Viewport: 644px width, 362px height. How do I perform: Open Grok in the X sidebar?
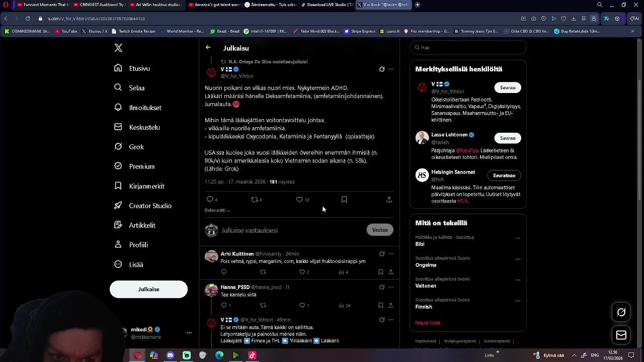[129, 146]
